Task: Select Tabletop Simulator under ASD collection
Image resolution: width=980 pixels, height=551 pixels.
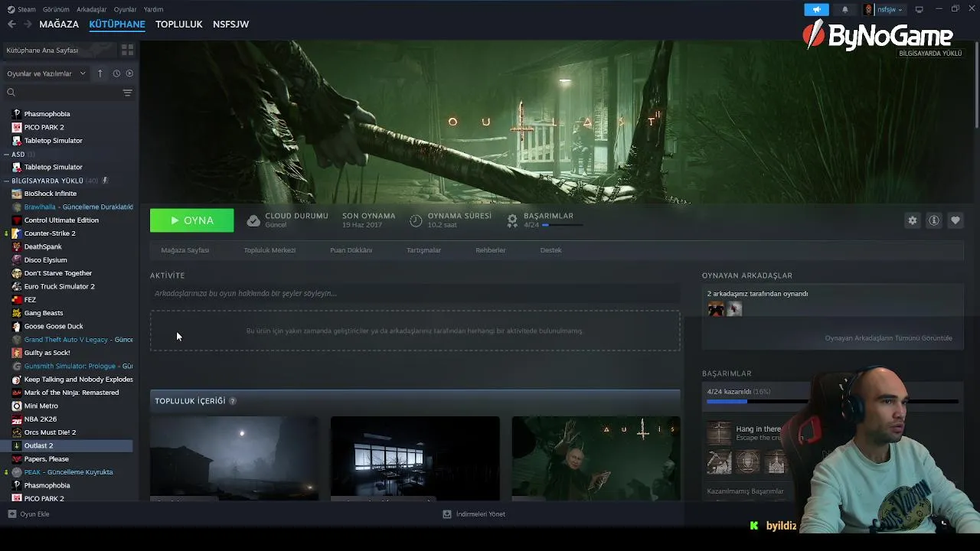Action: pos(53,167)
